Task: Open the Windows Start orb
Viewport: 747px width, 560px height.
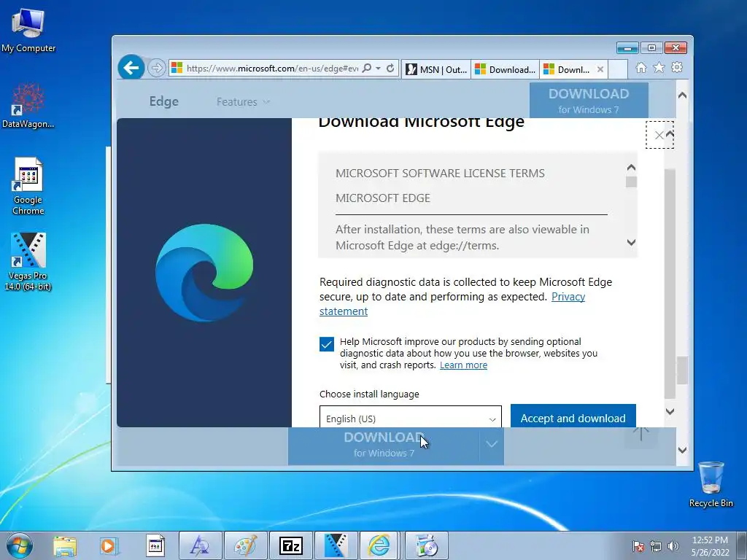Action: click(20, 545)
